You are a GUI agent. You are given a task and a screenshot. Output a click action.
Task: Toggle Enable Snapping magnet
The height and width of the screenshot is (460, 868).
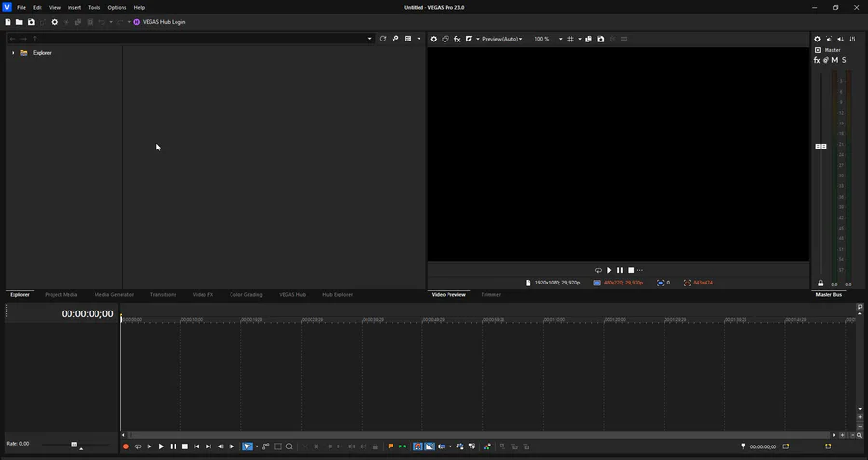coord(418,446)
